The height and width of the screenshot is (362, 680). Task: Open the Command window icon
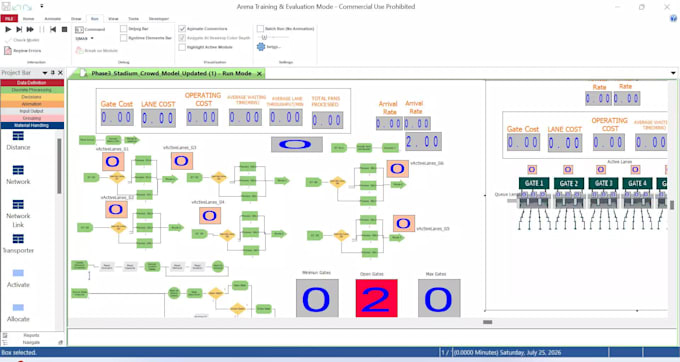click(79, 29)
